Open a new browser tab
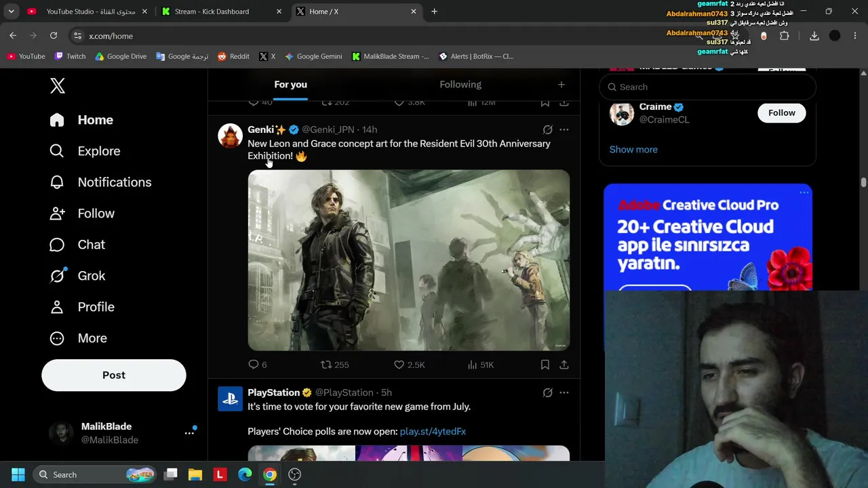This screenshot has width=868, height=488. [x=434, y=12]
